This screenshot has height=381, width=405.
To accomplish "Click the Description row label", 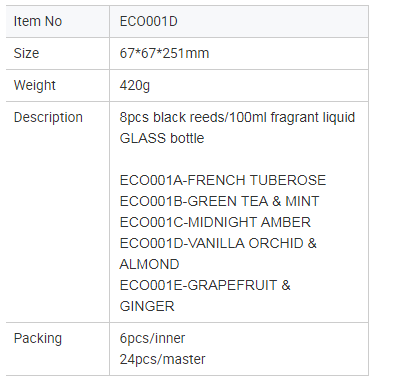I will (x=48, y=117).
